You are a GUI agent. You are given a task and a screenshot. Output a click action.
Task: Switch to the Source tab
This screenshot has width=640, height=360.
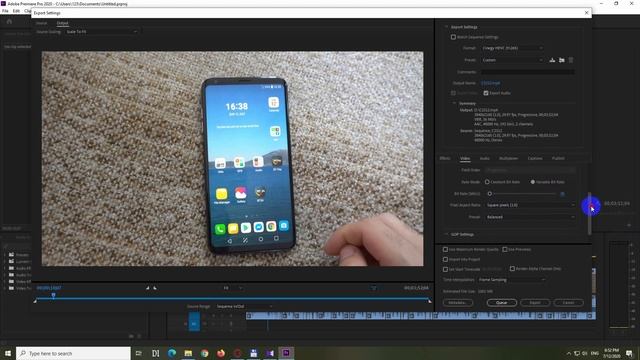click(42, 23)
